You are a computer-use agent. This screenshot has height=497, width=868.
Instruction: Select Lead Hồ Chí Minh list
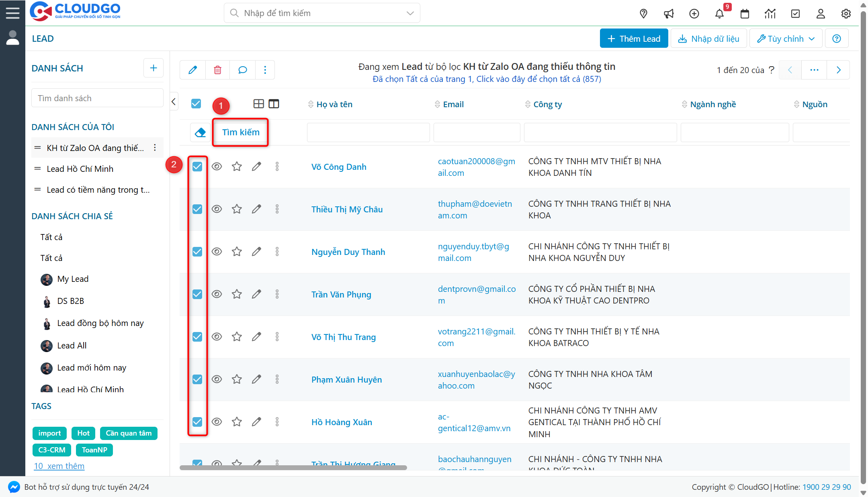click(80, 169)
